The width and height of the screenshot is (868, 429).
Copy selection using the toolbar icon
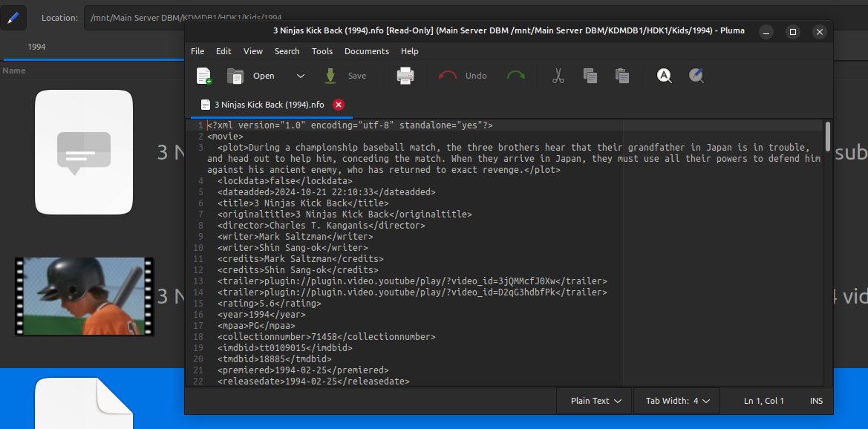pyautogui.click(x=590, y=76)
